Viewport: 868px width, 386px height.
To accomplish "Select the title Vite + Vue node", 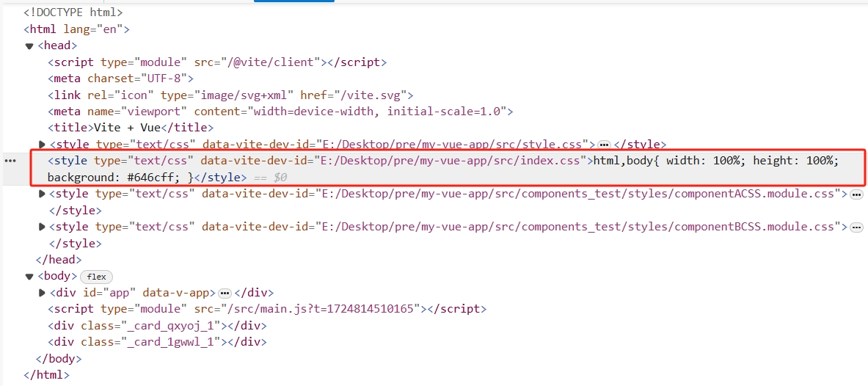I will click(x=131, y=128).
